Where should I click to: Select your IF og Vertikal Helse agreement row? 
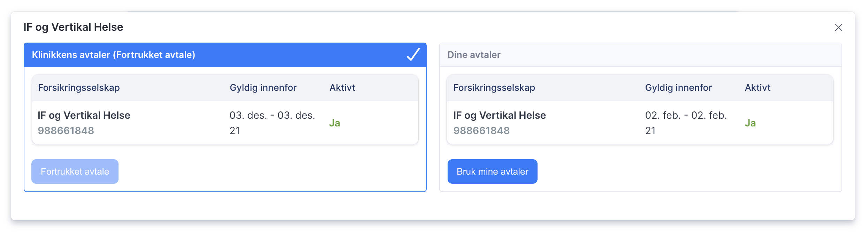click(640, 123)
